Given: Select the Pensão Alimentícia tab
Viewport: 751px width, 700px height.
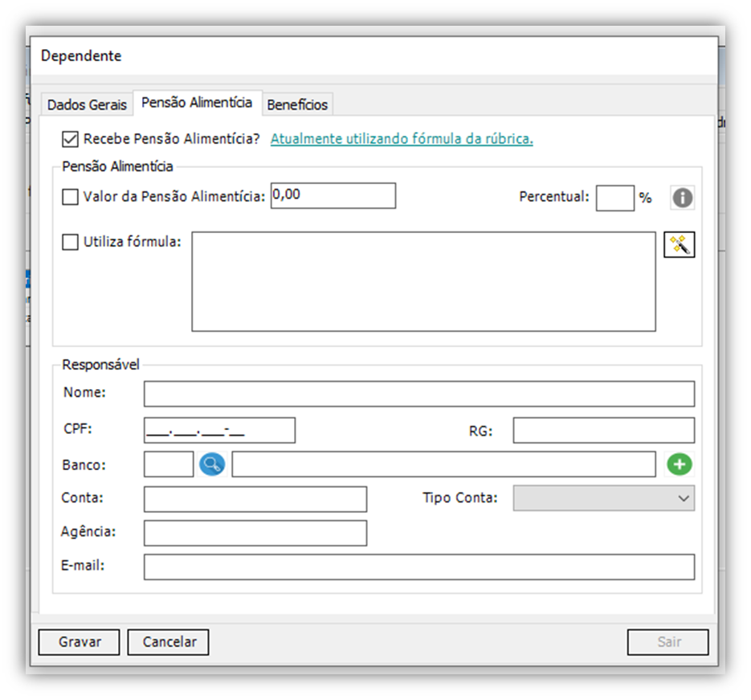Looking at the screenshot, I should pyautogui.click(x=197, y=103).
